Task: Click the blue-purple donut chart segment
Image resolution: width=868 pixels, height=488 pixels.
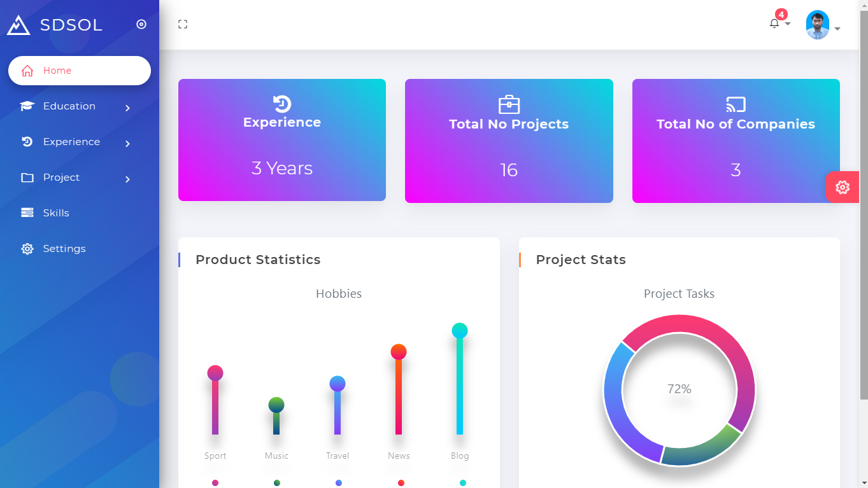Action: (x=616, y=407)
